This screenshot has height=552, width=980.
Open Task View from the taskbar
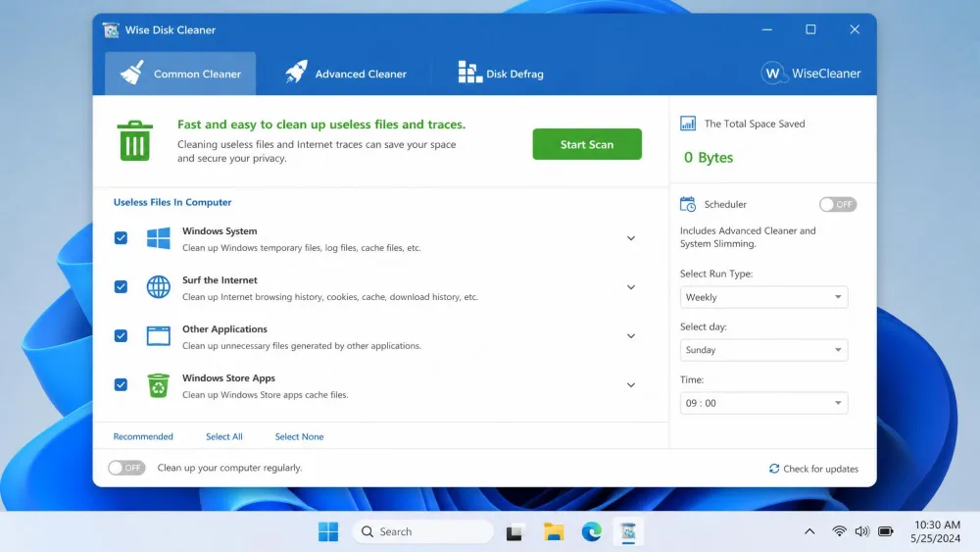(x=514, y=532)
